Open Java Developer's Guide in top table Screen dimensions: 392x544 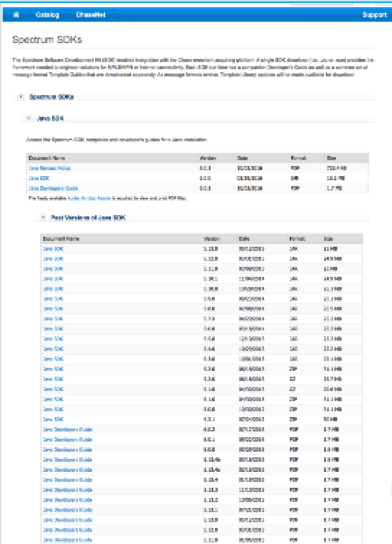pyautogui.click(x=53, y=188)
